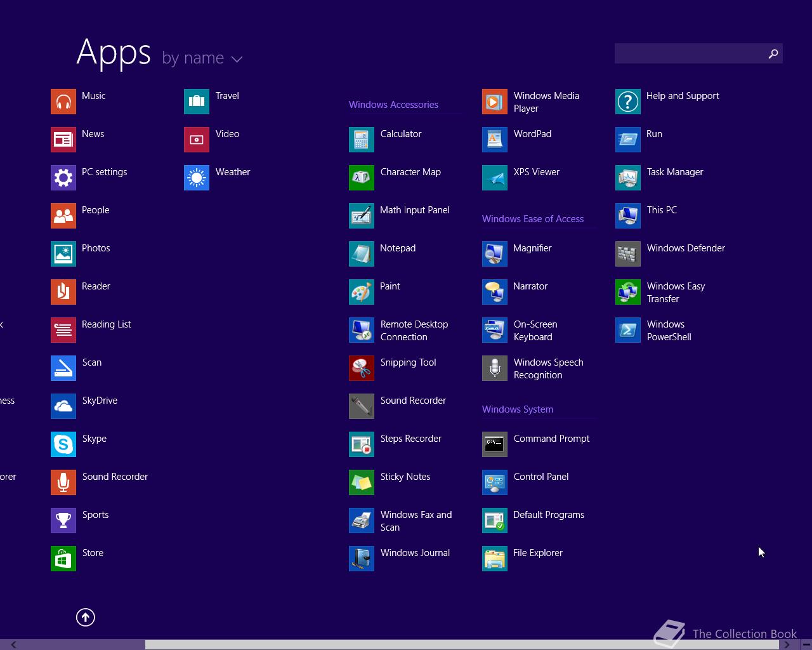812x650 pixels.
Task: Open Remote Desktop Connection icon
Action: (x=362, y=330)
